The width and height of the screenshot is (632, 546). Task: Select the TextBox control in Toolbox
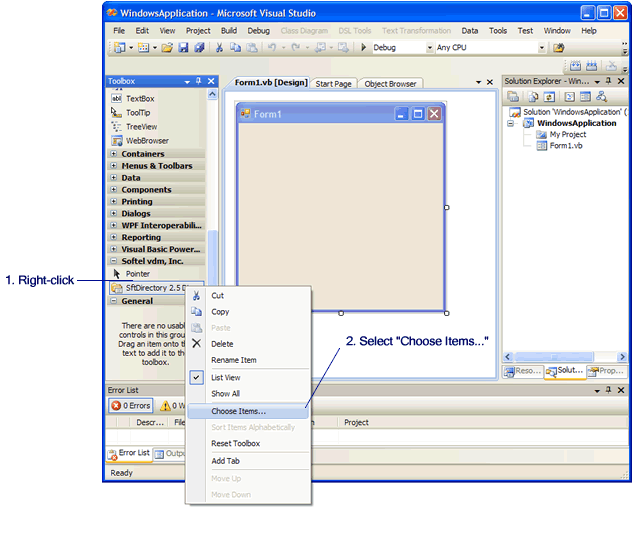(139, 99)
